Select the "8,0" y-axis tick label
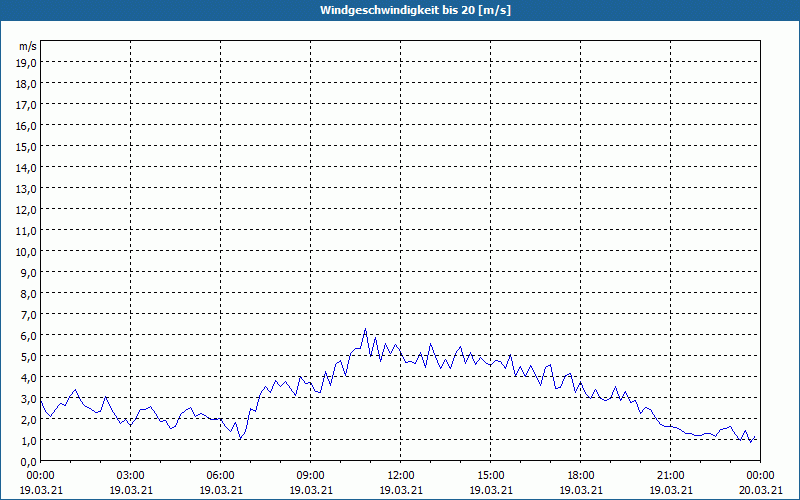The image size is (800, 500). point(30,294)
